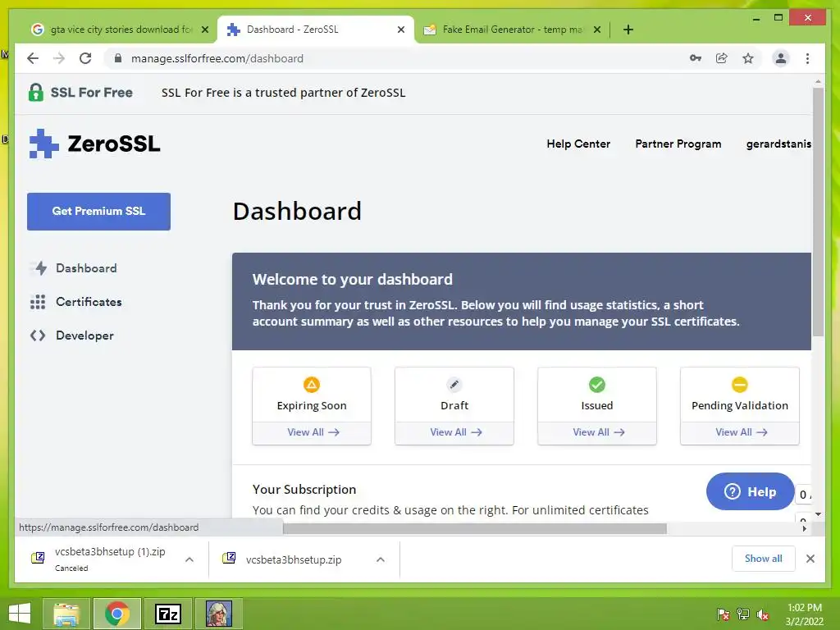Close the downloads bar

[x=810, y=559]
